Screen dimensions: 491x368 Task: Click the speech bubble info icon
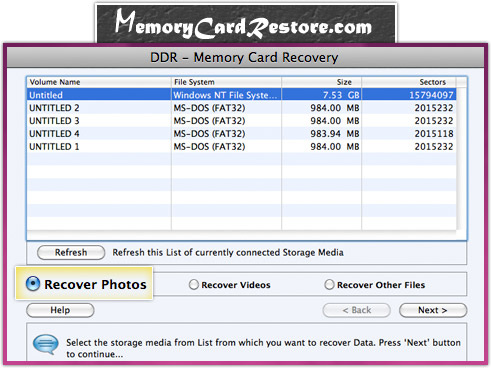(x=46, y=344)
